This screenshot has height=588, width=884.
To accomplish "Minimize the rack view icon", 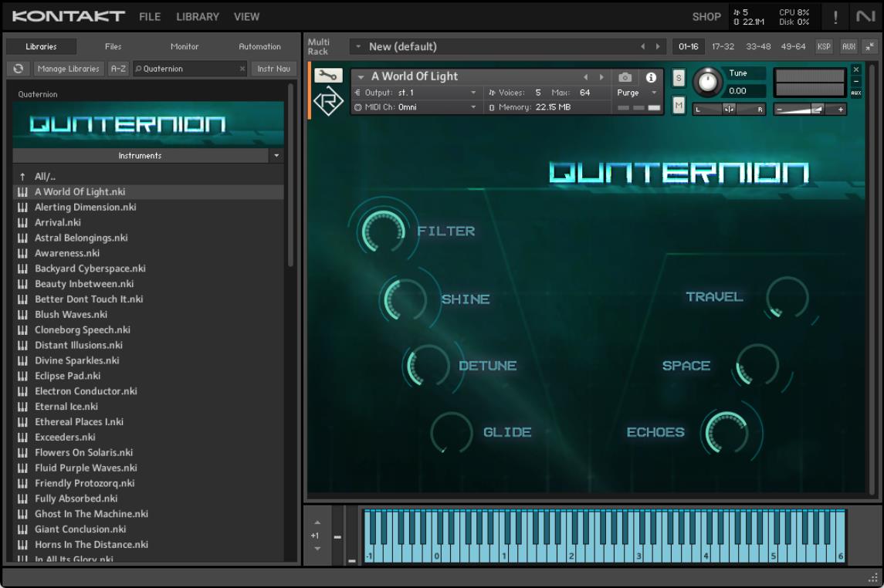I will [870, 46].
